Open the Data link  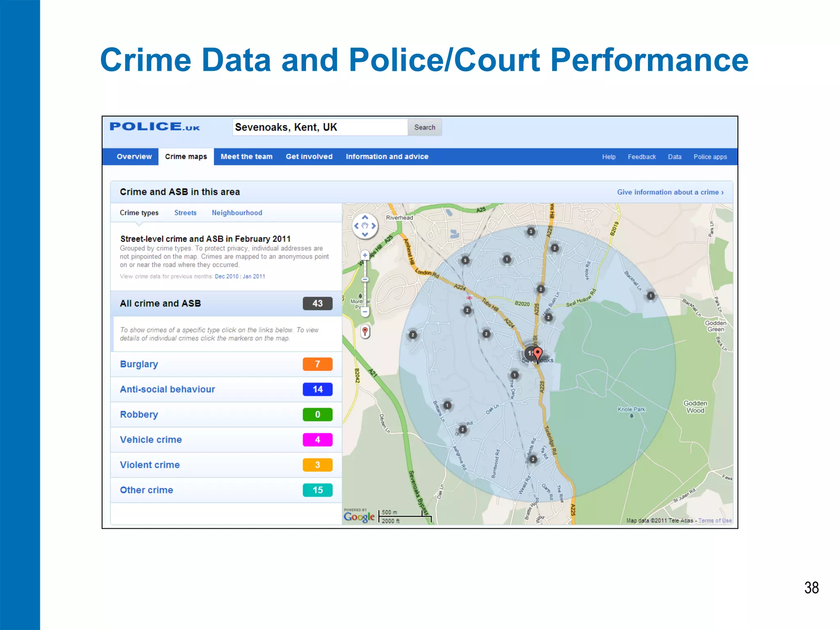[x=674, y=157]
